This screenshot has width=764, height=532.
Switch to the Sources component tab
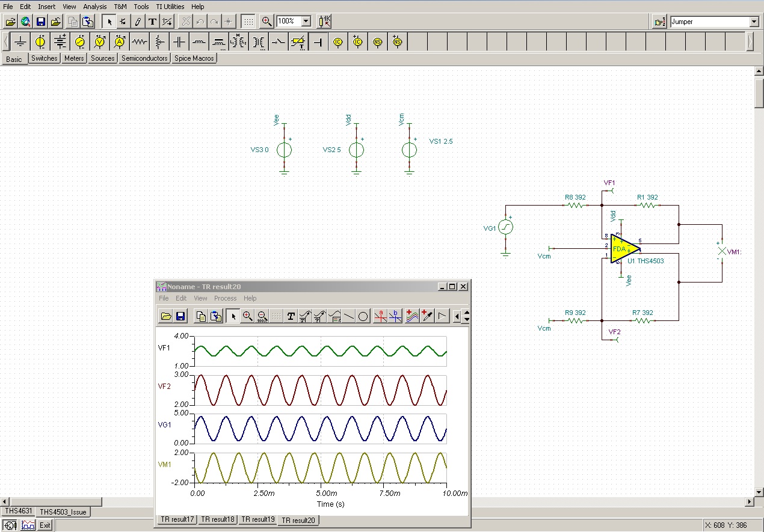coord(102,58)
